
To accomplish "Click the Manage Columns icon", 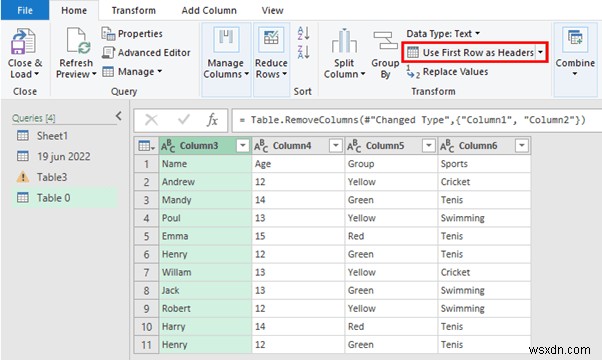I will (226, 39).
